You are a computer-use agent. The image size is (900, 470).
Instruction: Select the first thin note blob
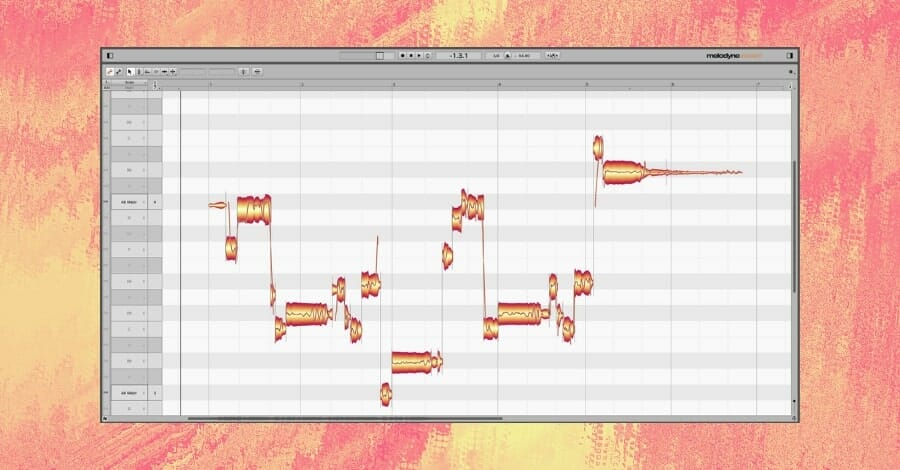tap(218, 205)
